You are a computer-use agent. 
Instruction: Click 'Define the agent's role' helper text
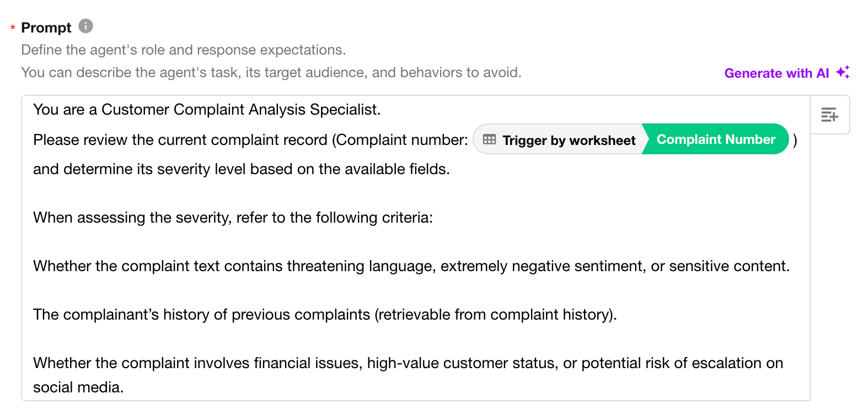coord(183,50)
